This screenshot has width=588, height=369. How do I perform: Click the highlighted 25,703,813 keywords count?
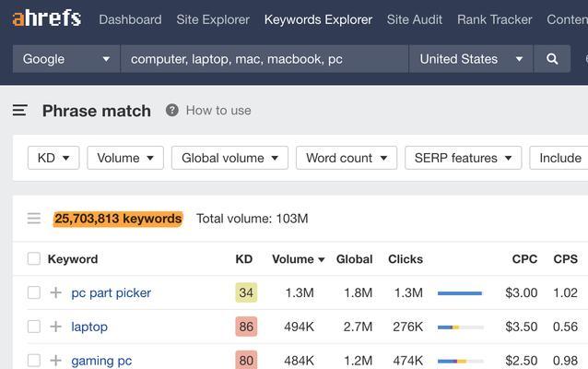pyautogui.click(x=118, y=219)
